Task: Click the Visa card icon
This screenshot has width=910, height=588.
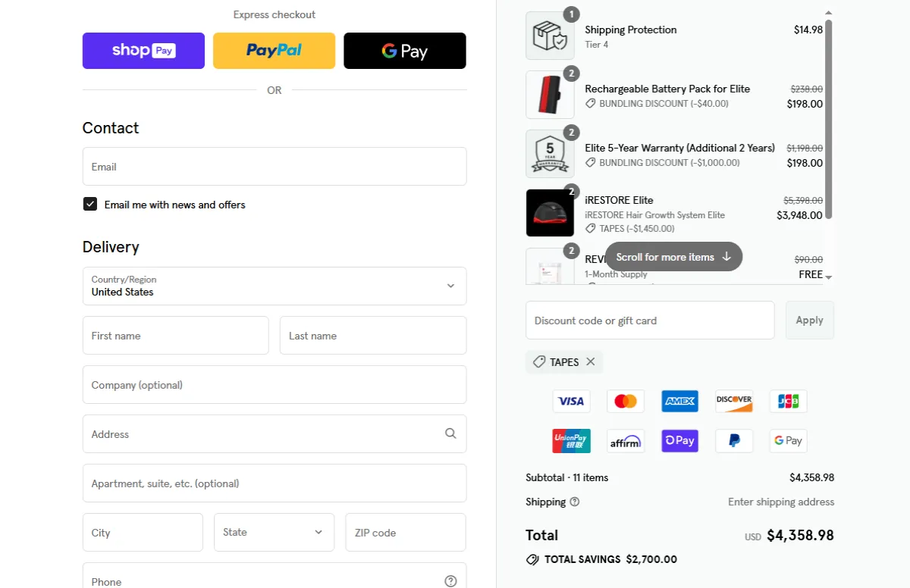Action: pos(572,401)
